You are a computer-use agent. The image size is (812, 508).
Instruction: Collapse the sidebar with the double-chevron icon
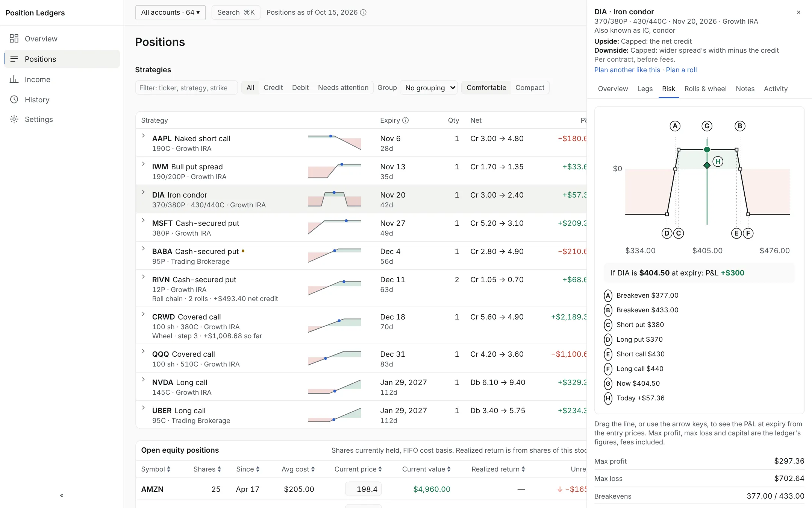(x=62, y=495)
